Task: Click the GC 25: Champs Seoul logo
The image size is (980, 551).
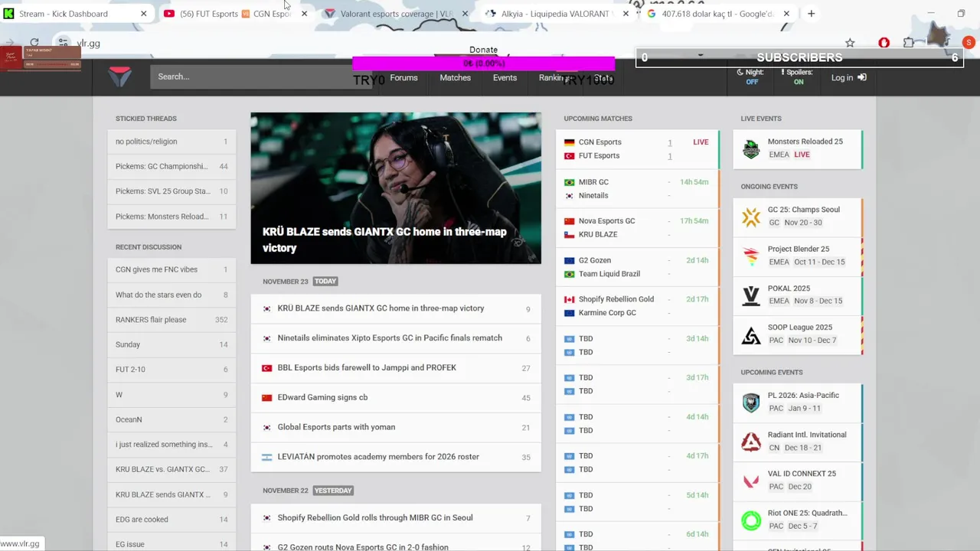Action: 751,217
